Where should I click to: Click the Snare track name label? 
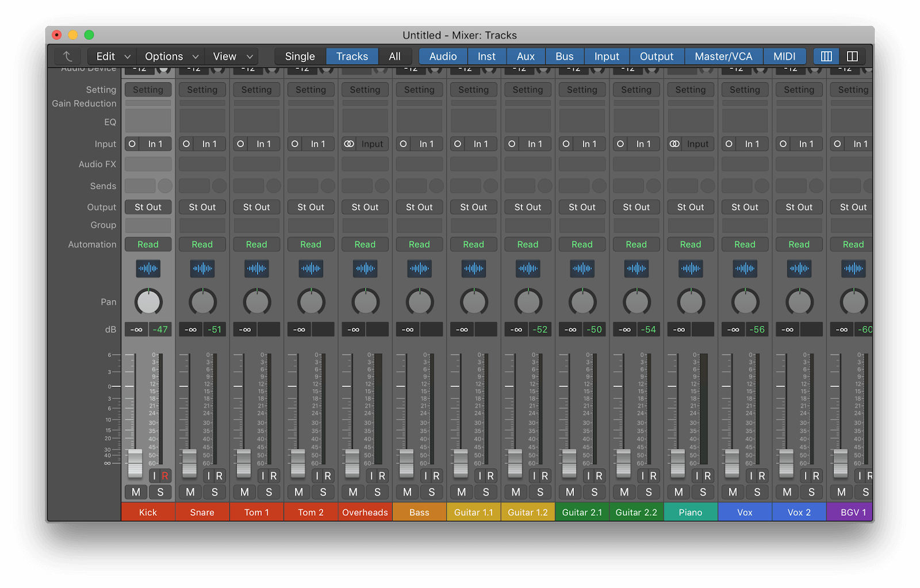pyautogui.click(x=202, y=512)
